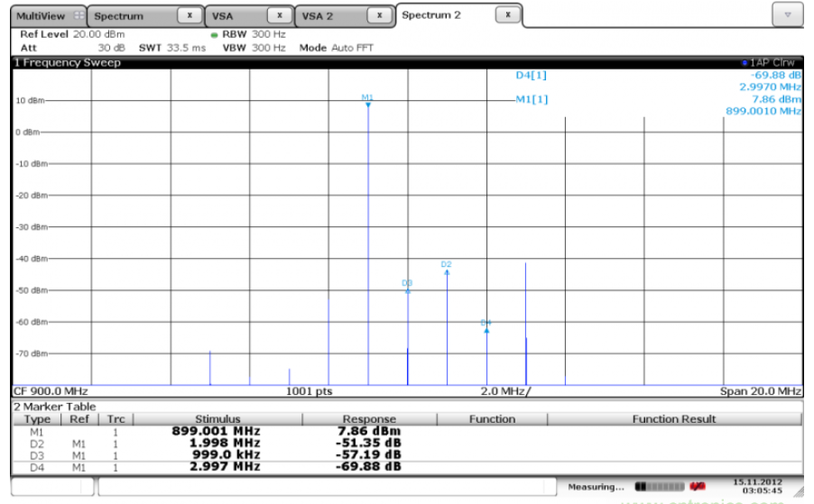814x504 pixels.
Task: Click the Function Result column header
Action: click(x=674, y=419)
